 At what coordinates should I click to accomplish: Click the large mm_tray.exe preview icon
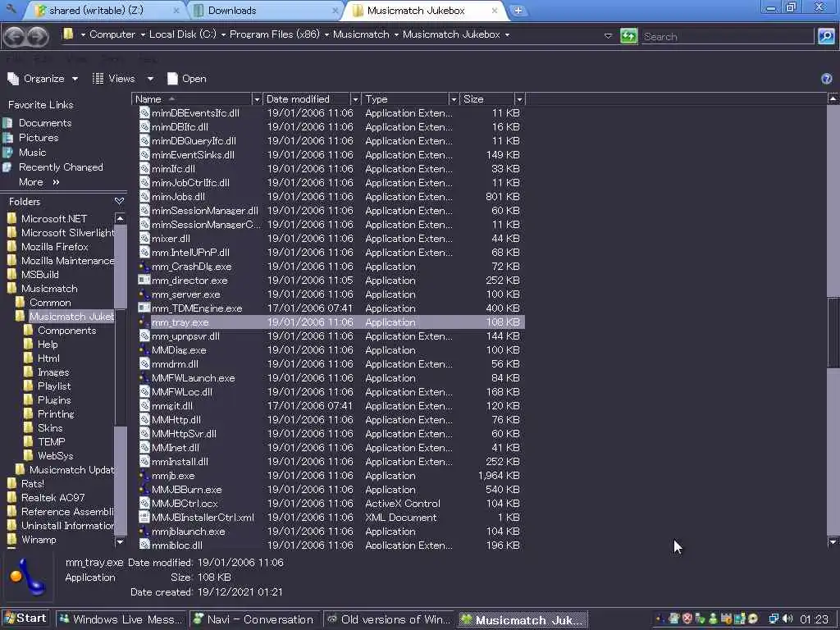coord(28,577)
